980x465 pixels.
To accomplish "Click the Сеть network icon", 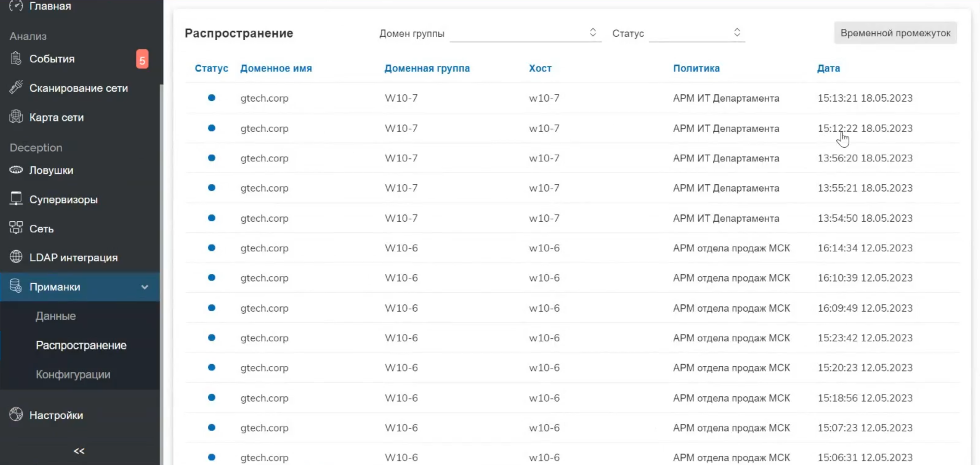I will click(x=16, y=228).
